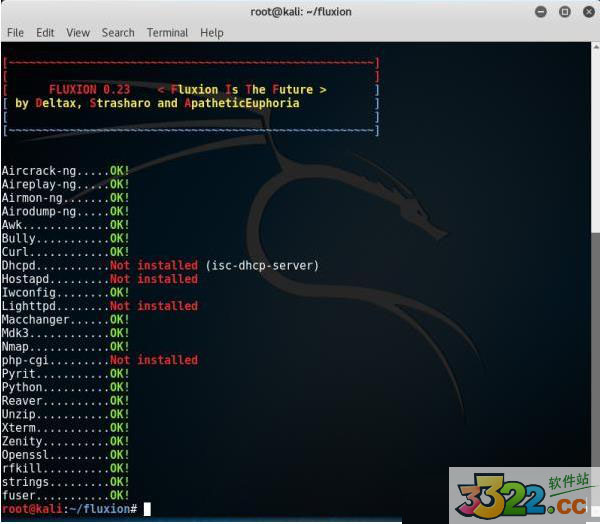Open the File menu

coord(15,33)
